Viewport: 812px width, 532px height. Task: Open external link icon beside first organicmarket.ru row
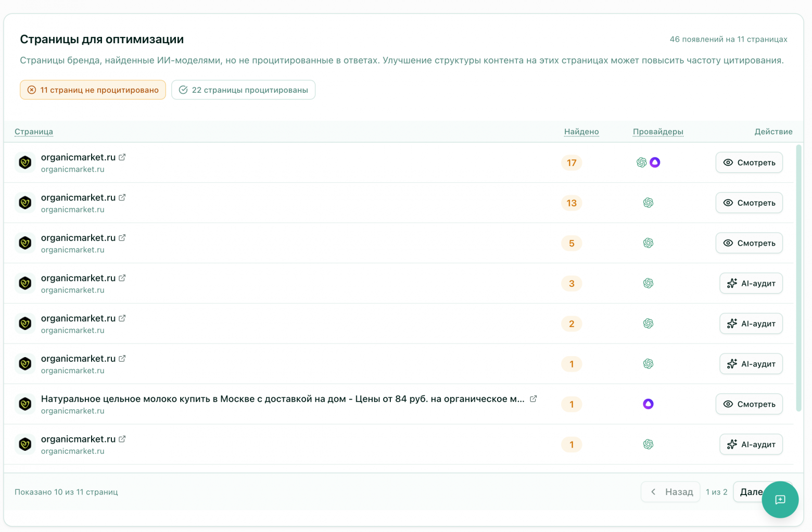(x=122, y=157)
